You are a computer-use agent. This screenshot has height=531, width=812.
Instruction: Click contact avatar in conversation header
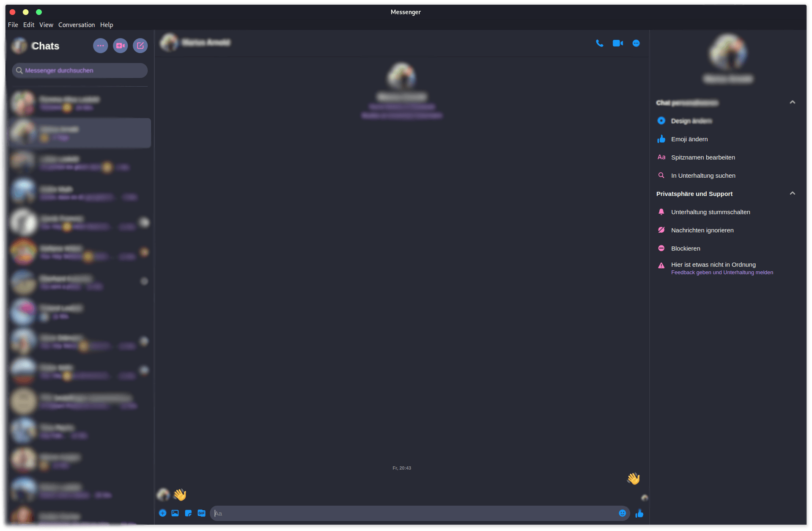pyautogui.click(x=169, y=43)
